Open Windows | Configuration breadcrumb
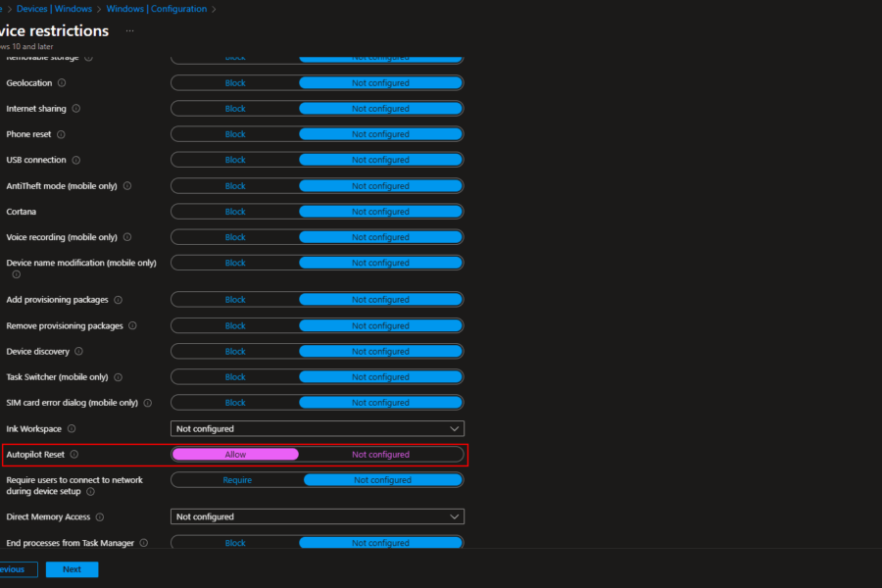This screenshot has height=588, width=882. (158, 9)
